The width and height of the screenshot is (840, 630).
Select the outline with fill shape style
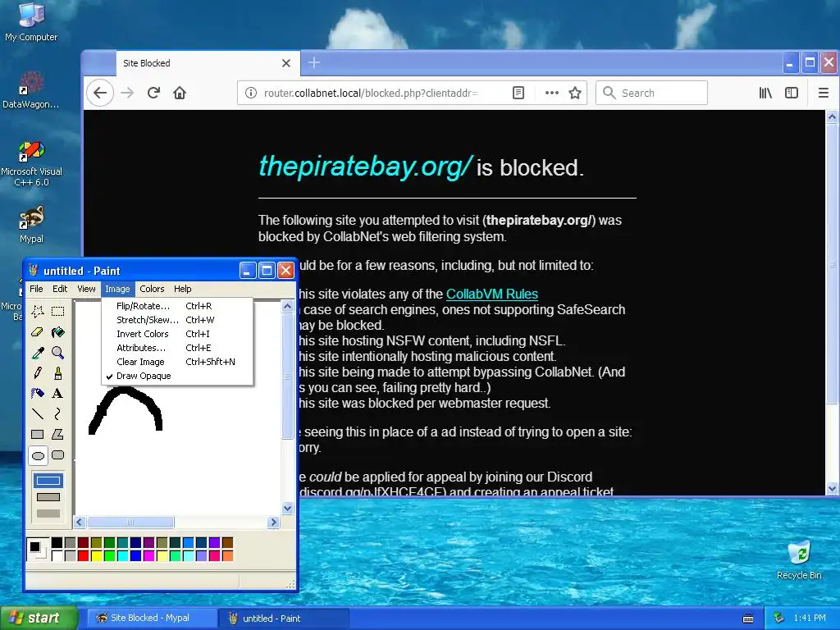pyautogui.click(x=48, y=497)
